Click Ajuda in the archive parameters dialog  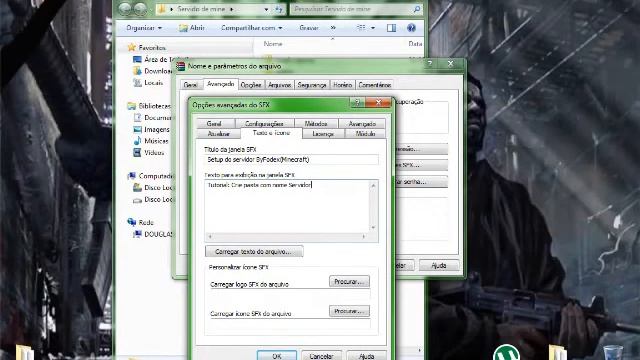439,265
